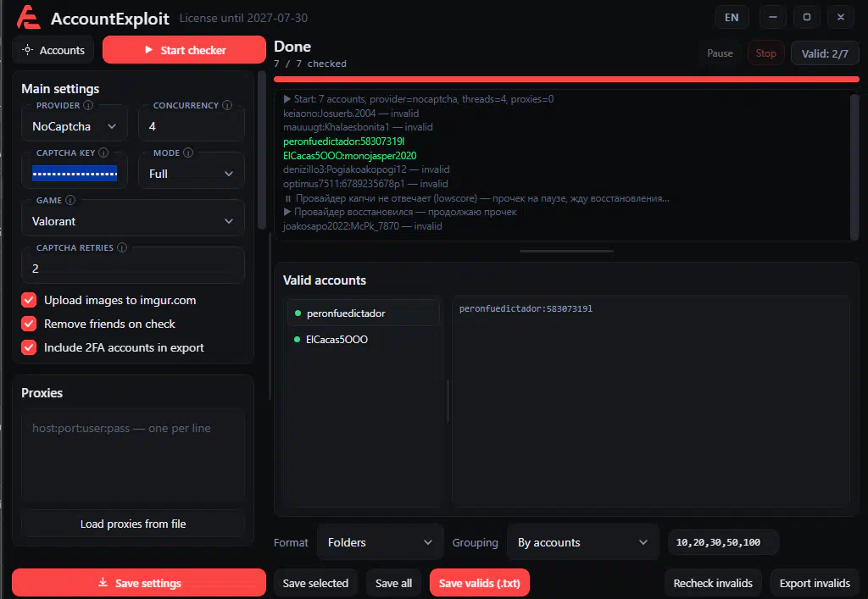The image size is (868, 599).
Task: Uncheck Remove friends on check
Action: (x=29, y=324)
